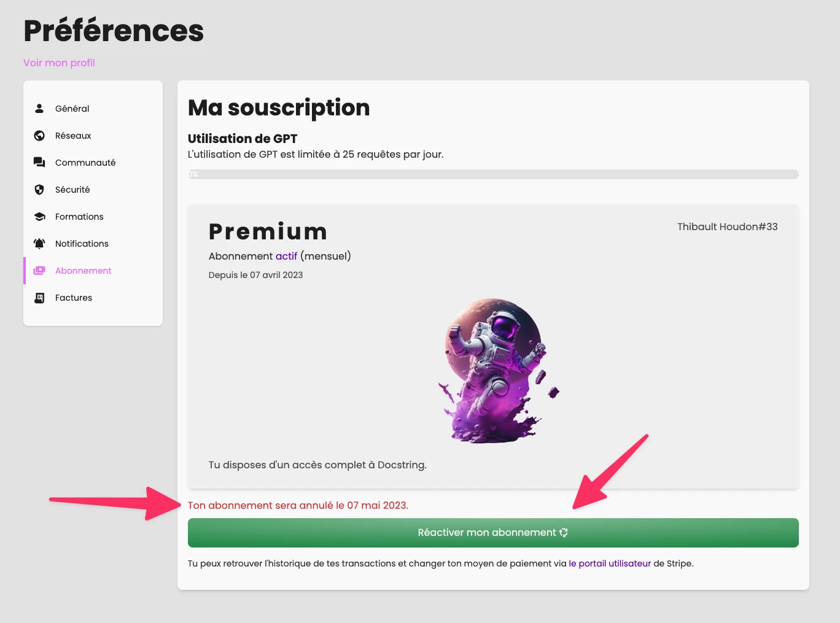Click the red cancellation notice text
Viewport: 840px width, 623px height.
click(x=298, y=505)
